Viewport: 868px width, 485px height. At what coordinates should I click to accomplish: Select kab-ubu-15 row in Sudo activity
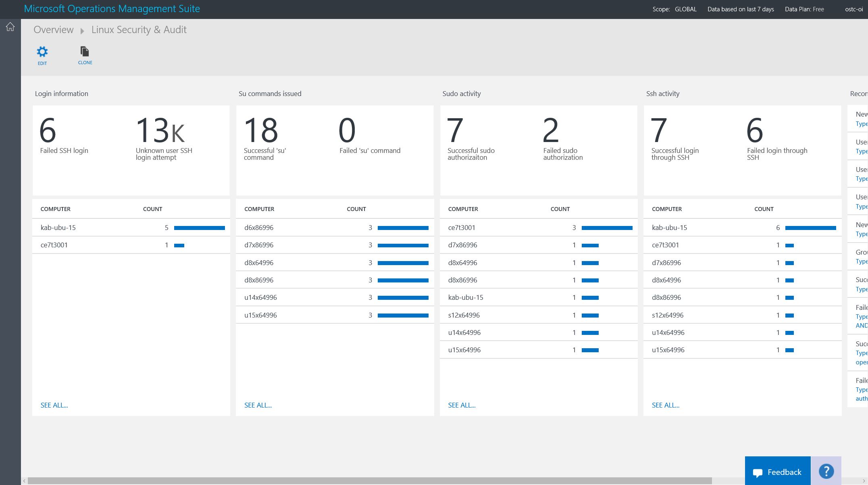(x=539, y=297)
